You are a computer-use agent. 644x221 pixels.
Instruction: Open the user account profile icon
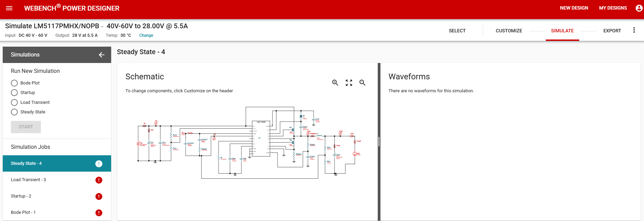point(639,8)
